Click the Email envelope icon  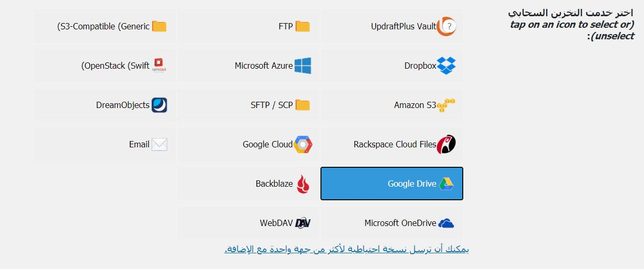click(x=159, y=144)
